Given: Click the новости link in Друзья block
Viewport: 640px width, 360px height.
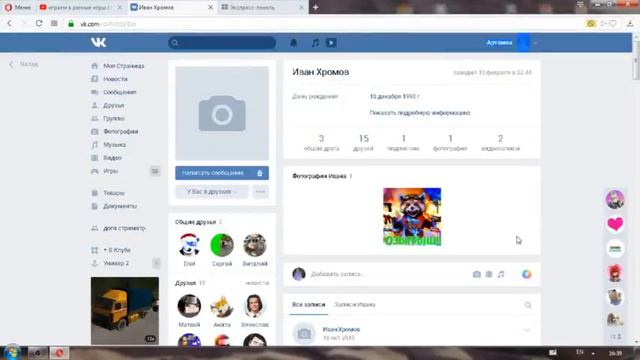Looking at the screenshot, I should coord(257,283).
